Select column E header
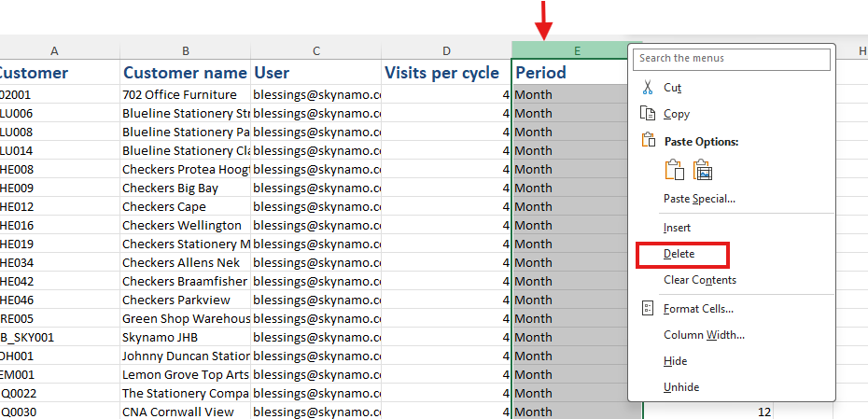 click(576, 50)
